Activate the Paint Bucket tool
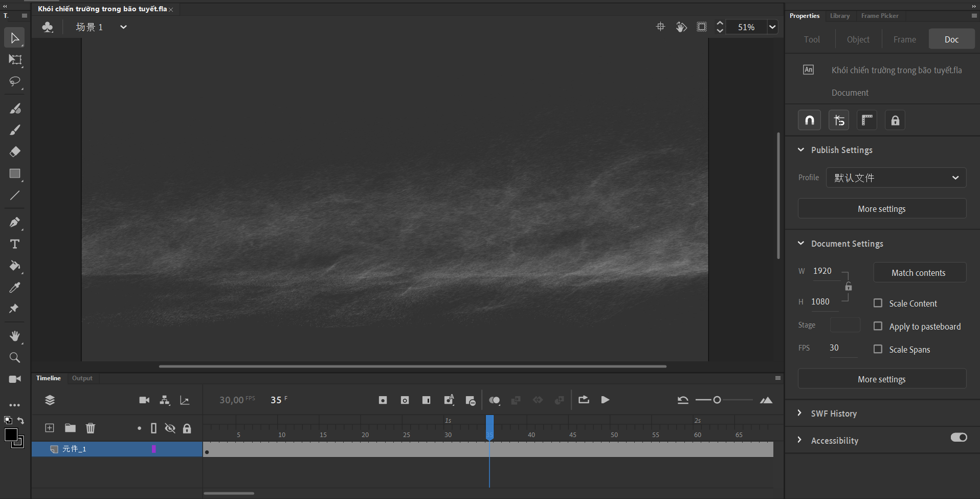 (x=15, y=266)
